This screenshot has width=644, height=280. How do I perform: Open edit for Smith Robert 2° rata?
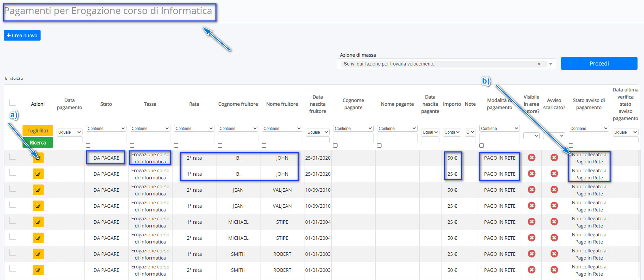click(38, 270)
